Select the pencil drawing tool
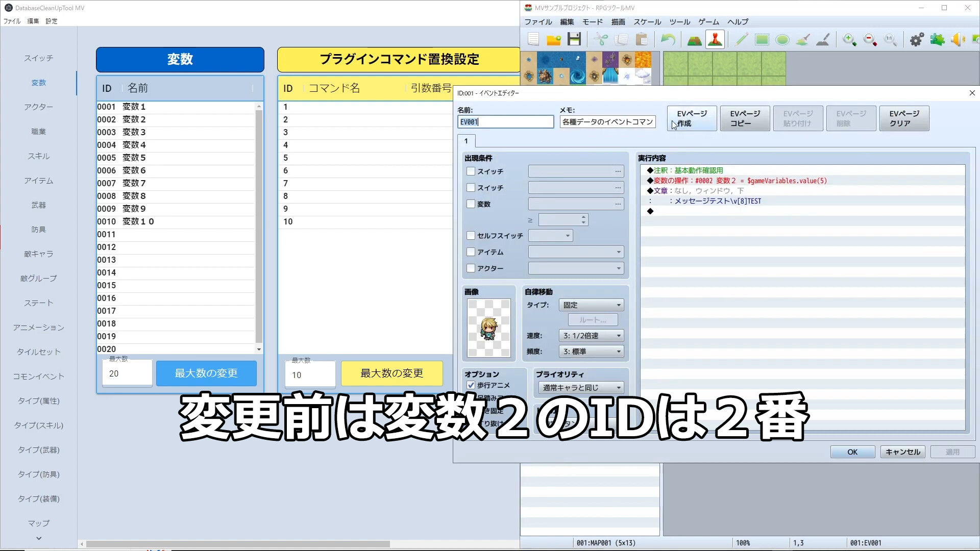This screenshot has width=980, height=551. [741, 39]
